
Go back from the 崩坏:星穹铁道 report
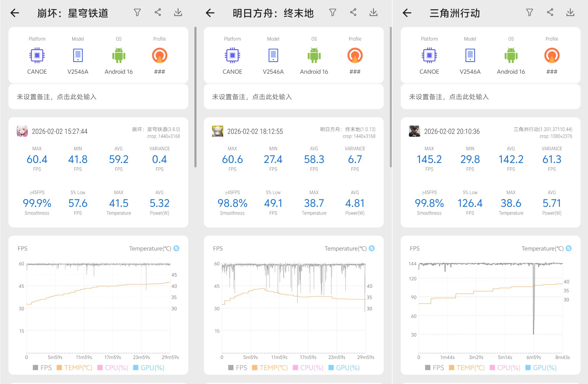(x=15, y=13)
